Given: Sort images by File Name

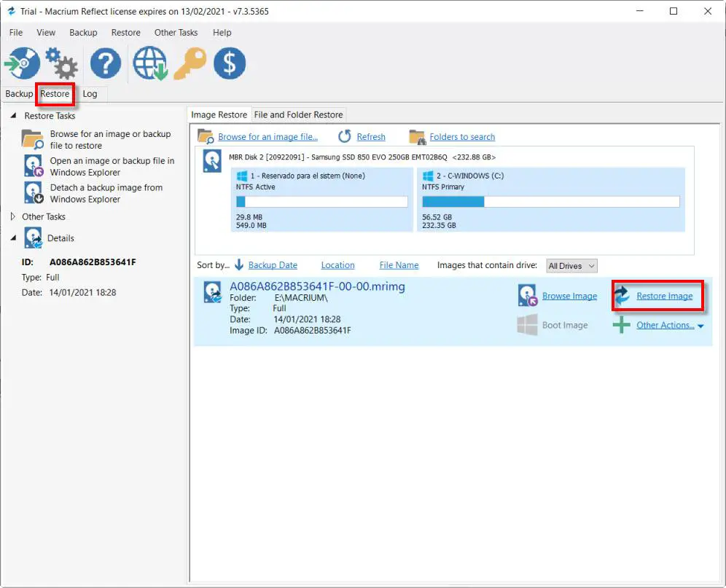Looking at the screenshot, I should click(x=399, y=264).
